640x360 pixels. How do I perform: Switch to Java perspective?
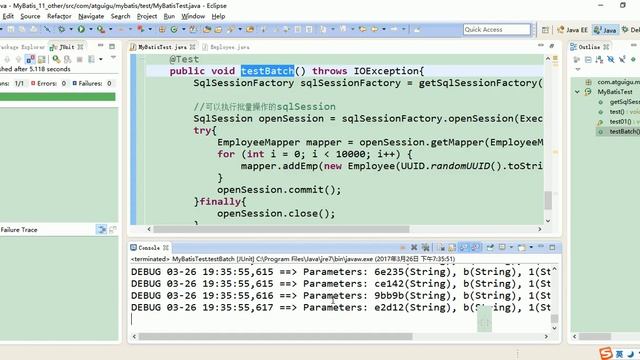[605, 30]
